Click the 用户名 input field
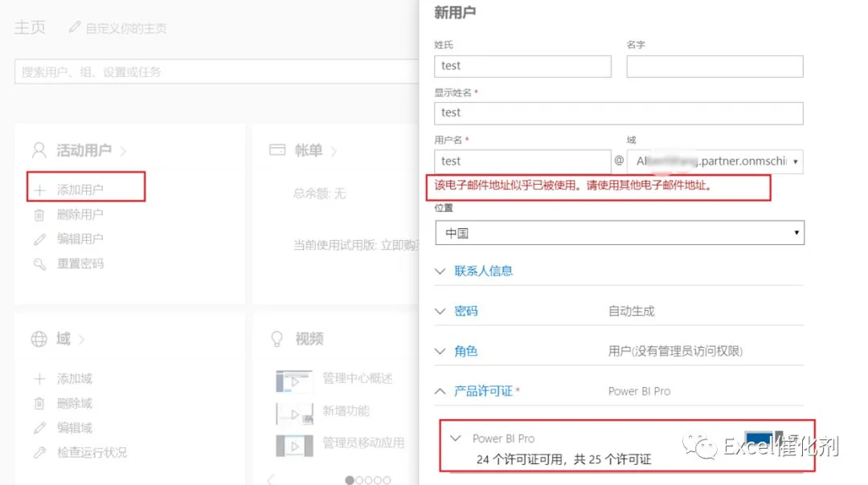This screenshot has height=485, width=868. [522, 161]
